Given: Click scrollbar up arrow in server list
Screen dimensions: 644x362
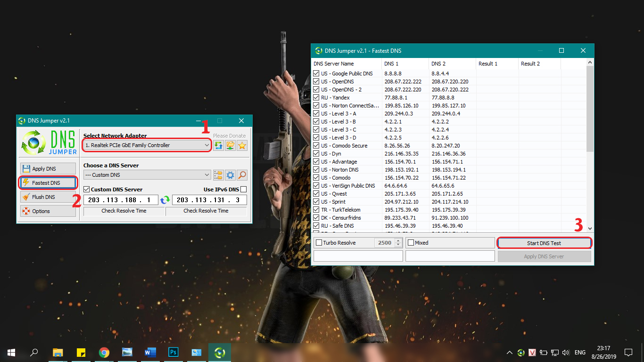Looking at the screenshot, I should (590, 62).
